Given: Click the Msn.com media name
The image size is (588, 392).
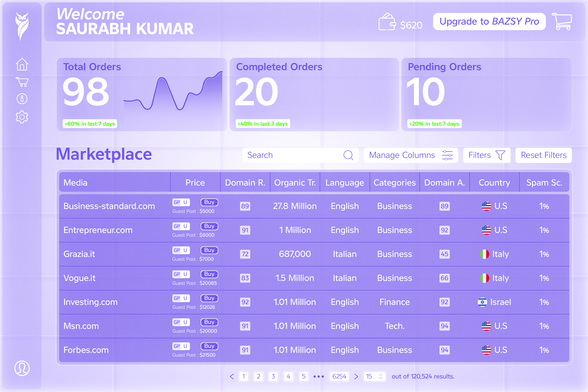Looking at the screenshot, I should coord(81,326).
